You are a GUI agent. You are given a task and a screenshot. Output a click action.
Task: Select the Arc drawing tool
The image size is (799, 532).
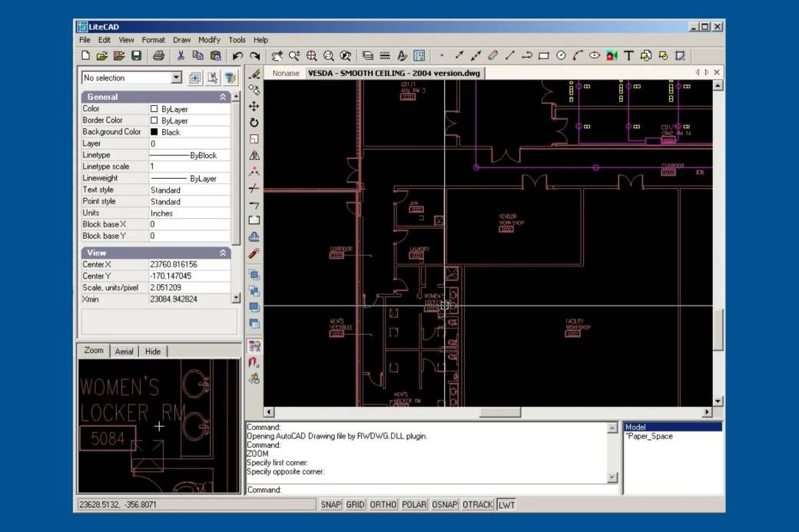coord(578,55)
